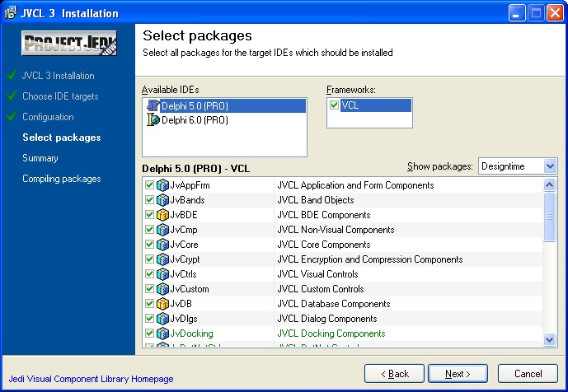The image size is (568, 392).
Task: Click the Delphi 5.0 (PRO) IDE icon
Action: click(x=152, y=105)
